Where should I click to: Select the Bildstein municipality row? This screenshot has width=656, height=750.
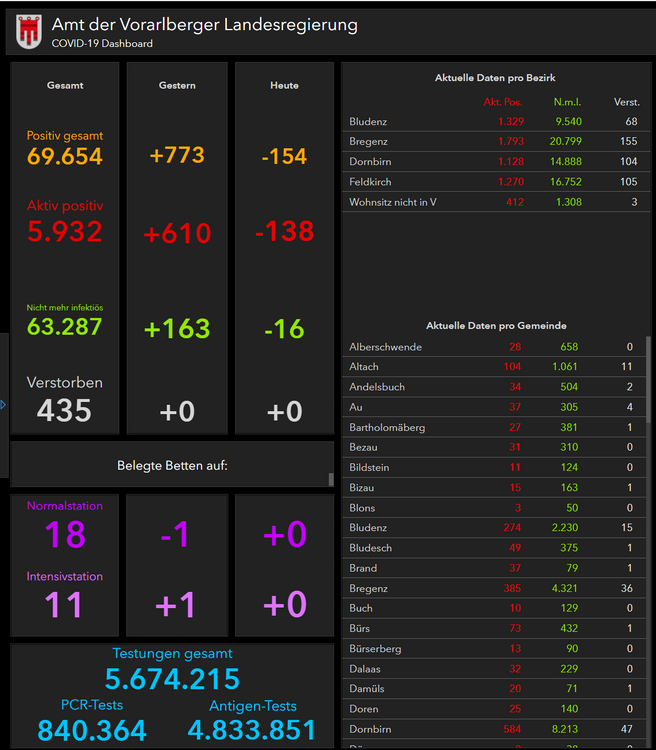494,467
